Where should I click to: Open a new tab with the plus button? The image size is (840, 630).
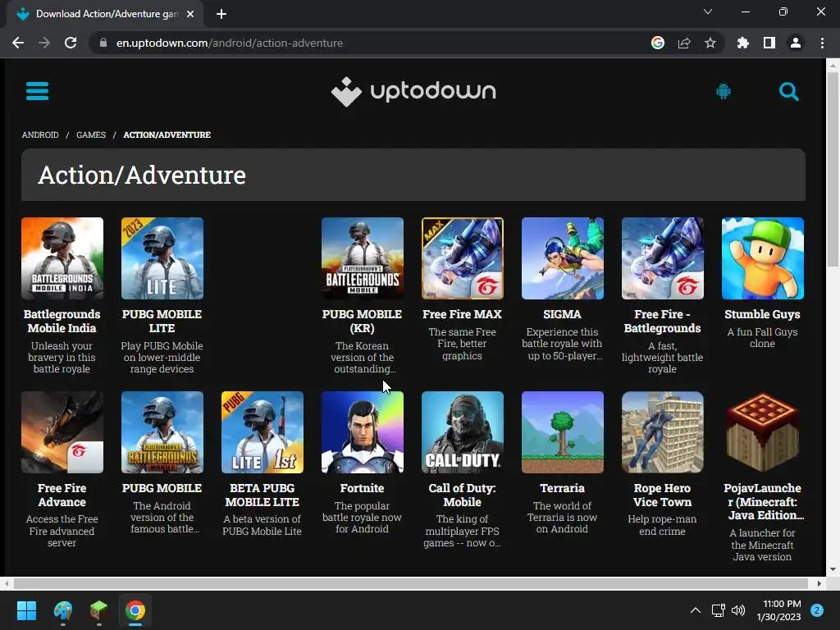click(x=221, y=14)
